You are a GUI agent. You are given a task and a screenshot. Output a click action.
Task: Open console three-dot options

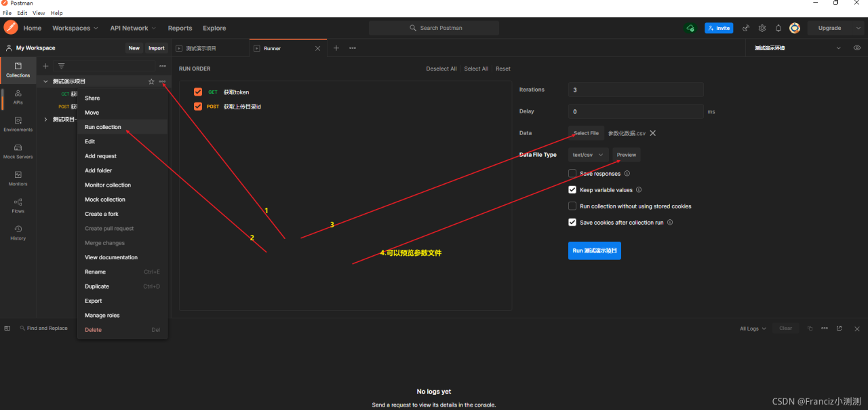pos(825,328)
